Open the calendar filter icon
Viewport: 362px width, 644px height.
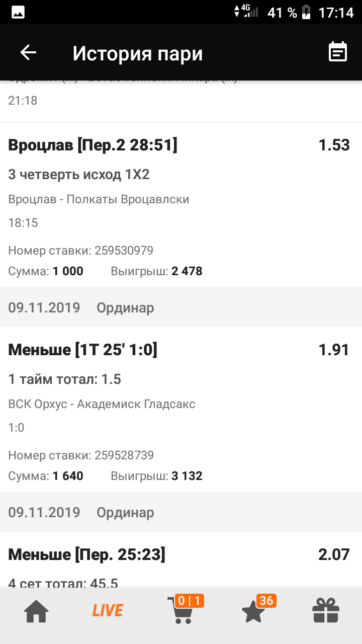click(x=338, y=52)
